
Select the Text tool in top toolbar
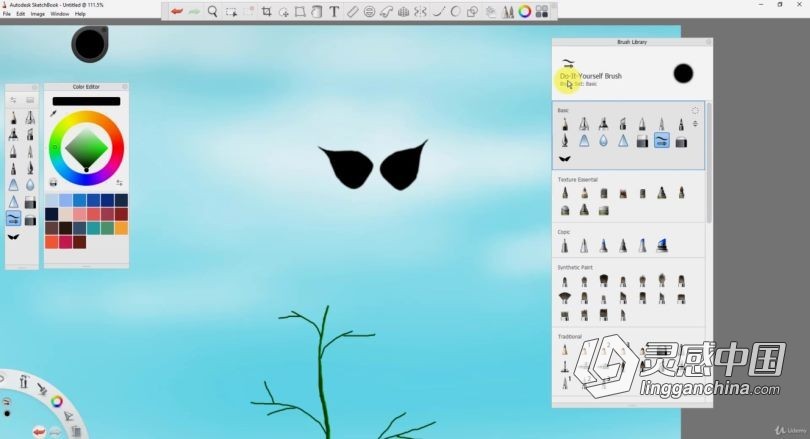(334, 11)
